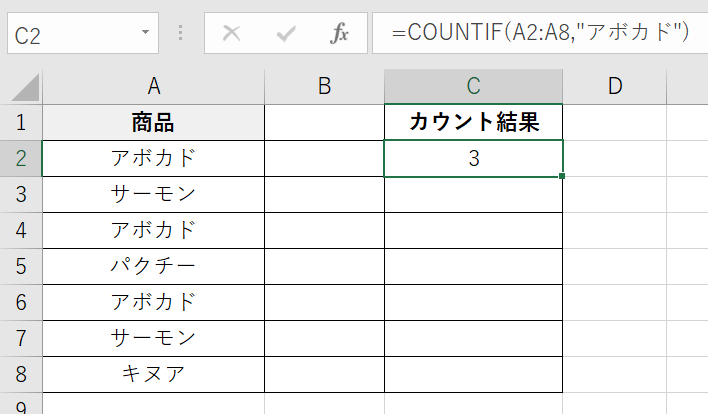Click the Cancel (X) formula bar icon
708x414 pixels.
pos(232,34)
